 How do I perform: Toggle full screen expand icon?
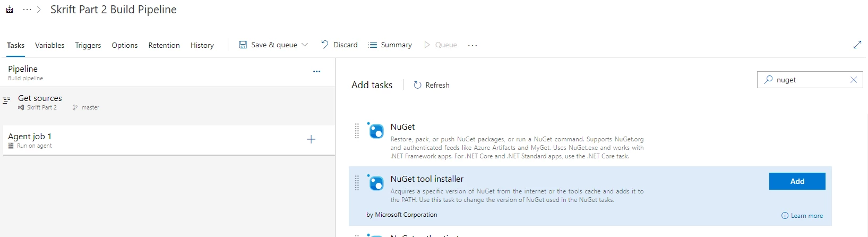(857, 45)
